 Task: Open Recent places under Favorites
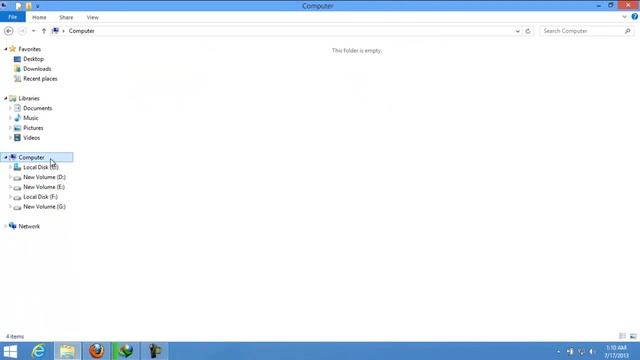pyautogui.click(x=40, y=79)
